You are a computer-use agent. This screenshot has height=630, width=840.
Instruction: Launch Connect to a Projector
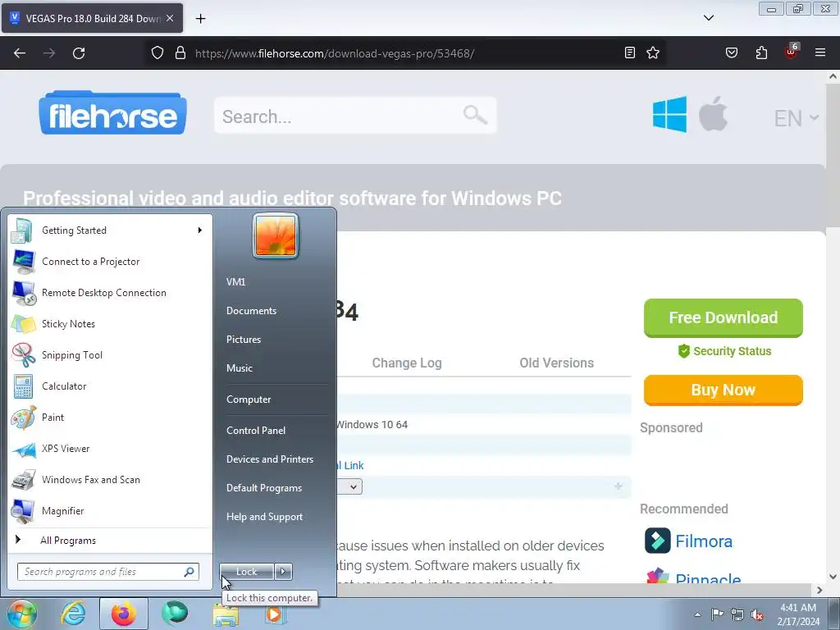(x=109, y=262)
